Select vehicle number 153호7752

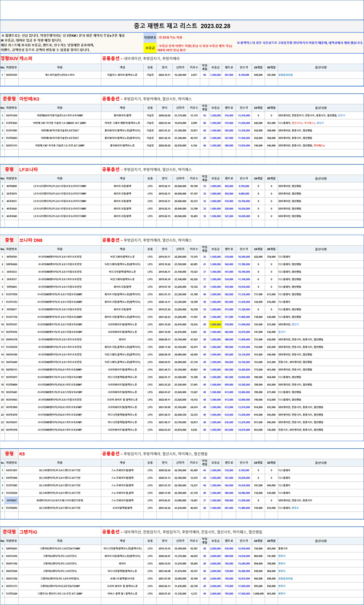[12, 317]
